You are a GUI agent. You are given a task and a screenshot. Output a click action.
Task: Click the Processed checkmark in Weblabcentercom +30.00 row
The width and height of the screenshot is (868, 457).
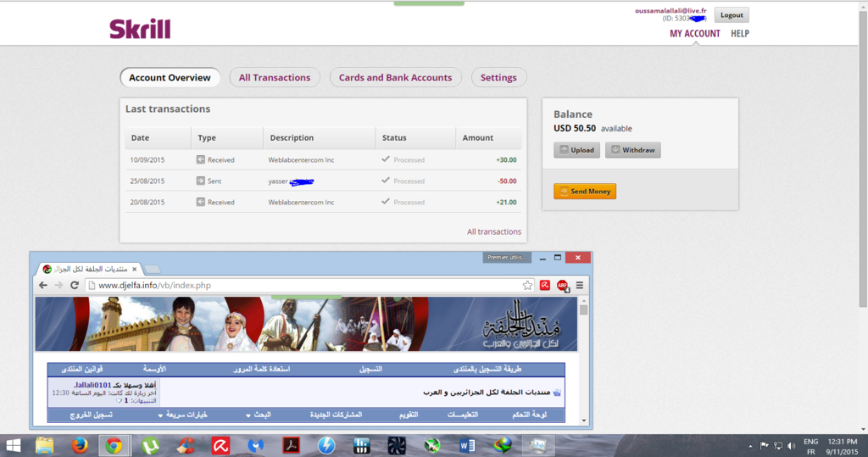[386, 159]
